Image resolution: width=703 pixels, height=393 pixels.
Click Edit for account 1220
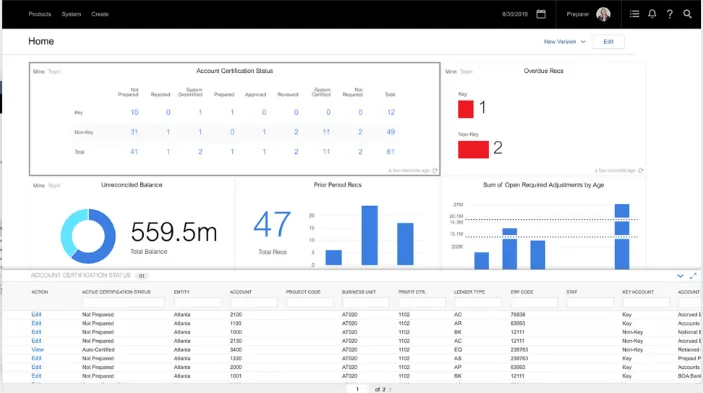[36, 358]
